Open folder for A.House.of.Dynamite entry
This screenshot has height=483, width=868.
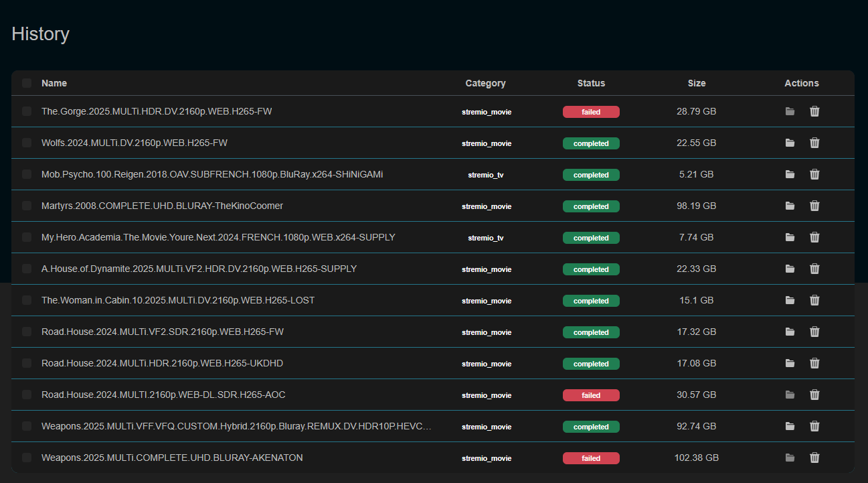790,269
